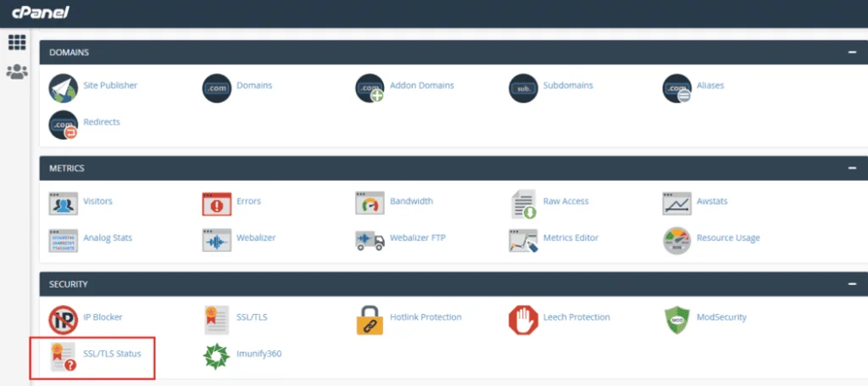Click the cPanel logo
The width and height of the screenshot is (868, 386).
pyautogui.click(x=40, y=13)
